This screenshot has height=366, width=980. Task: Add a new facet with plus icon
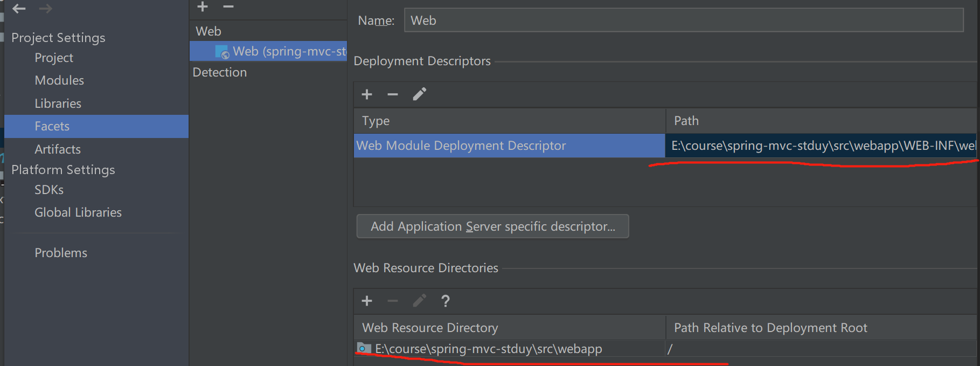click(x=203, y=6)
